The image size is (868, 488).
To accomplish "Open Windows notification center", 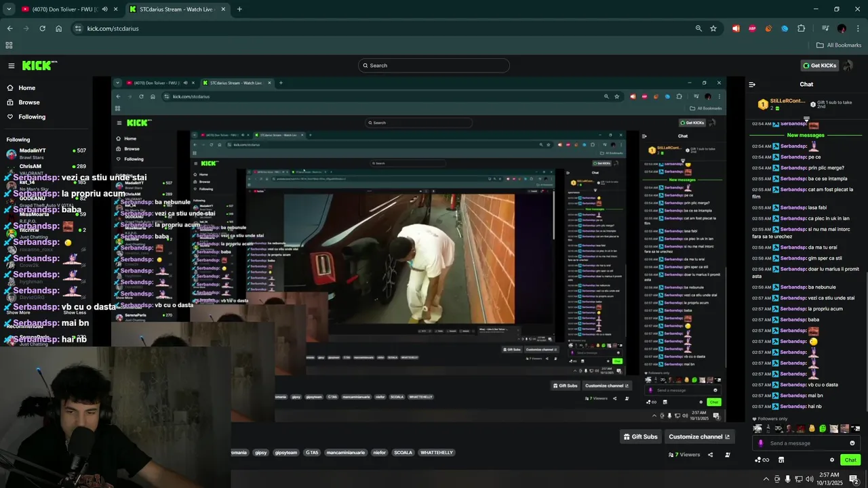I will point(854,479).
